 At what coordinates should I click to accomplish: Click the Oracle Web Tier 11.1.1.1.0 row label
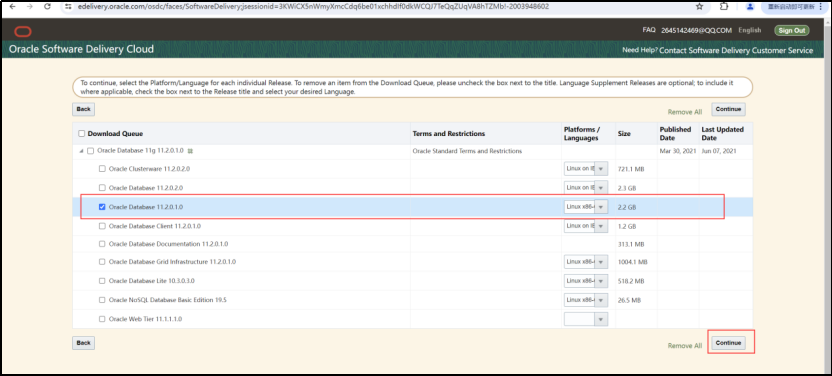point(145,319)
